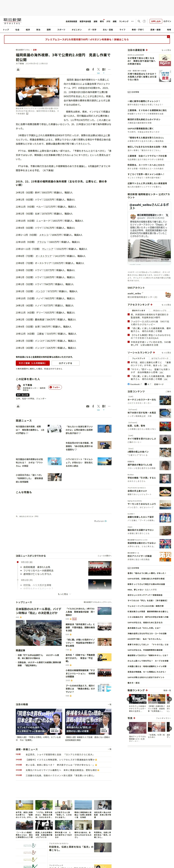Open the IT・科学 navigation tab

point(92,30)
